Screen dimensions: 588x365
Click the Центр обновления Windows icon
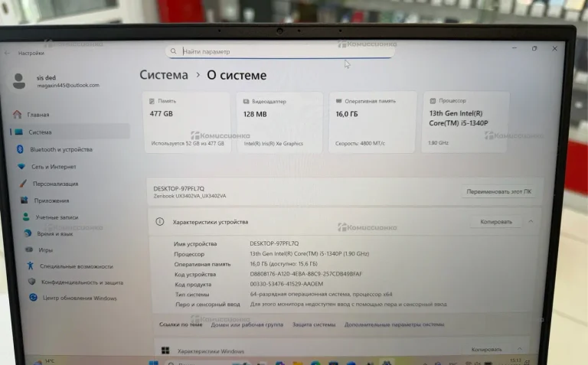pos(33,298)
